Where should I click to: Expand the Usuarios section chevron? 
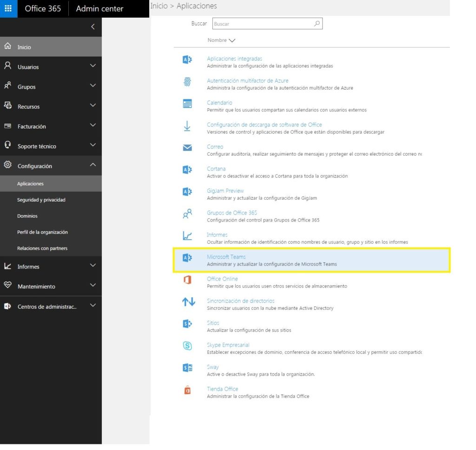[x=93, y=65]
